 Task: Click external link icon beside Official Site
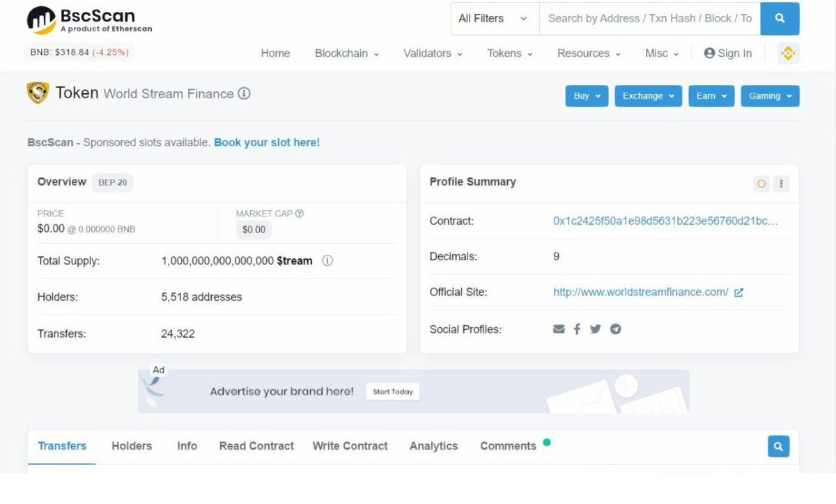click(x=738, y=292)
